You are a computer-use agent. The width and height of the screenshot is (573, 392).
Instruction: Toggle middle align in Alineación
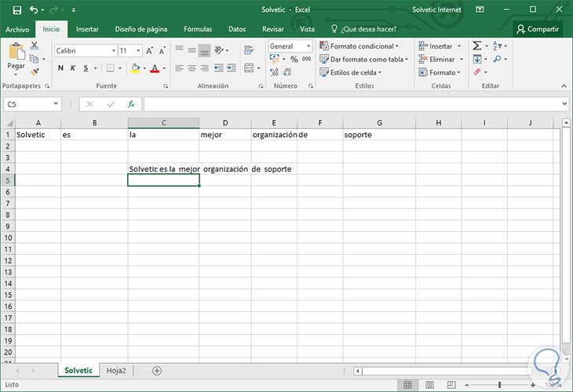coord(192,50)
